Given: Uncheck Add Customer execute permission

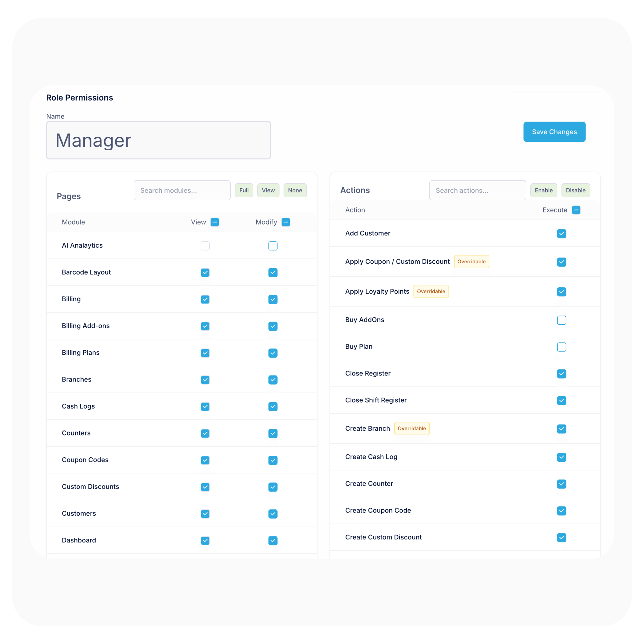Looking at the screenshot, I should pyautogui.click(x=562, y=234).
